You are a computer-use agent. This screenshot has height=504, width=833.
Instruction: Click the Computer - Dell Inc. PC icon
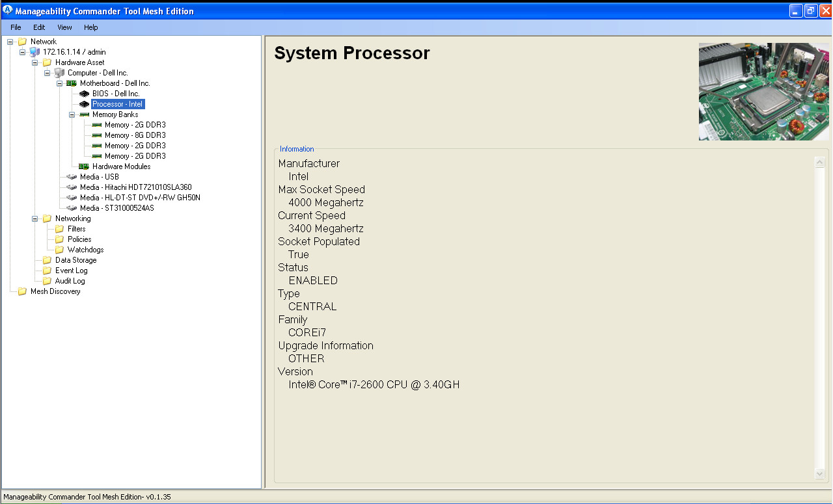[59, 73]
